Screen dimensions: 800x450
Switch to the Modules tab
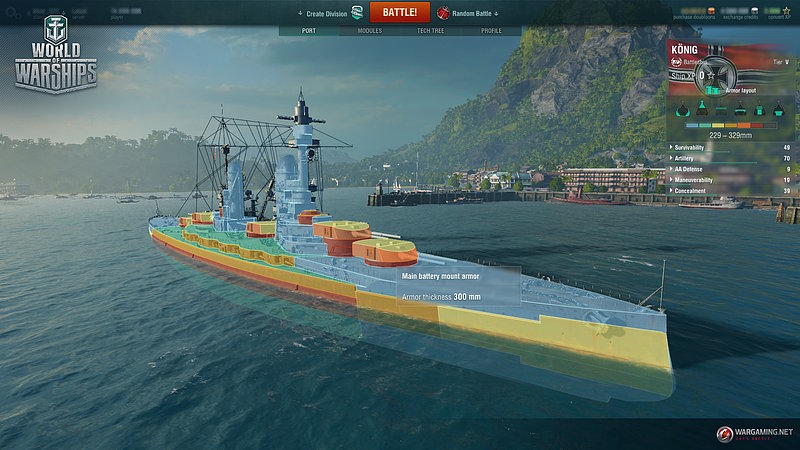pyautogui.click(x=370, y=31)
